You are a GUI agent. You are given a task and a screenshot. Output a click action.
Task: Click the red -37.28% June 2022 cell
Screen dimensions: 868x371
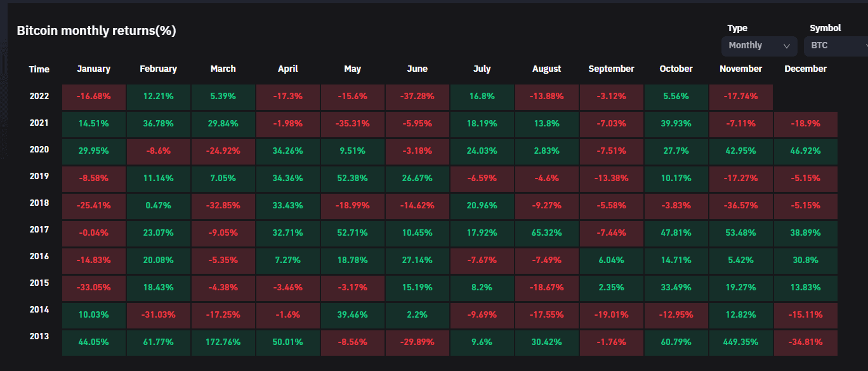(417, 97)
